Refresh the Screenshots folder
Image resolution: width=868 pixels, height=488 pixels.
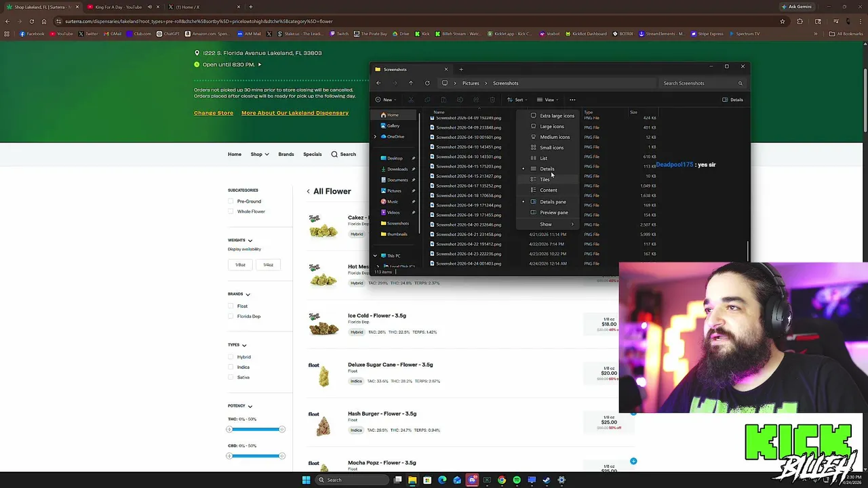427,83
